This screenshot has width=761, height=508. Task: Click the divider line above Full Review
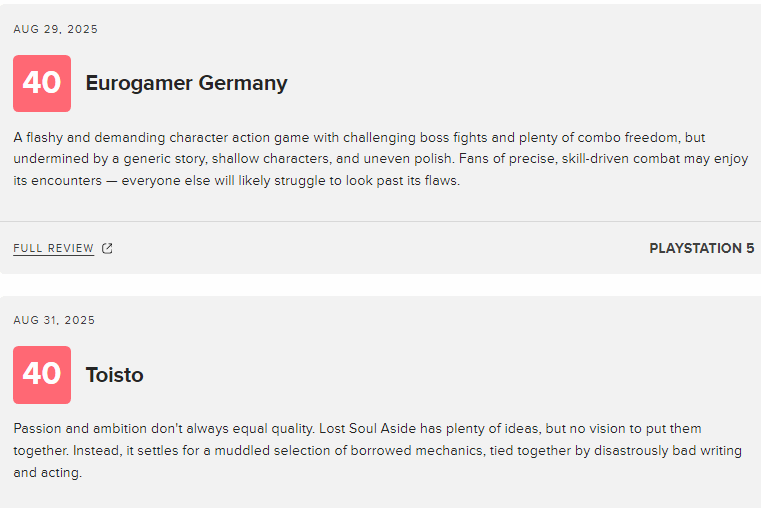380,221
